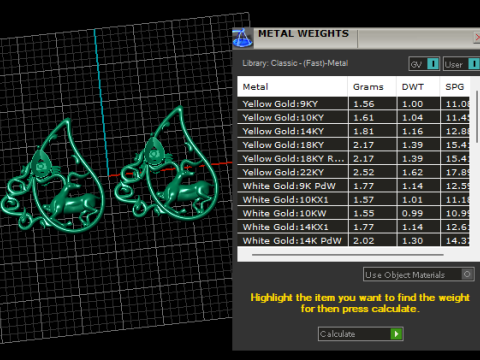Toggle the GV library switch
This screenshot has width=480, height=360.
click(x=424, y=64)
